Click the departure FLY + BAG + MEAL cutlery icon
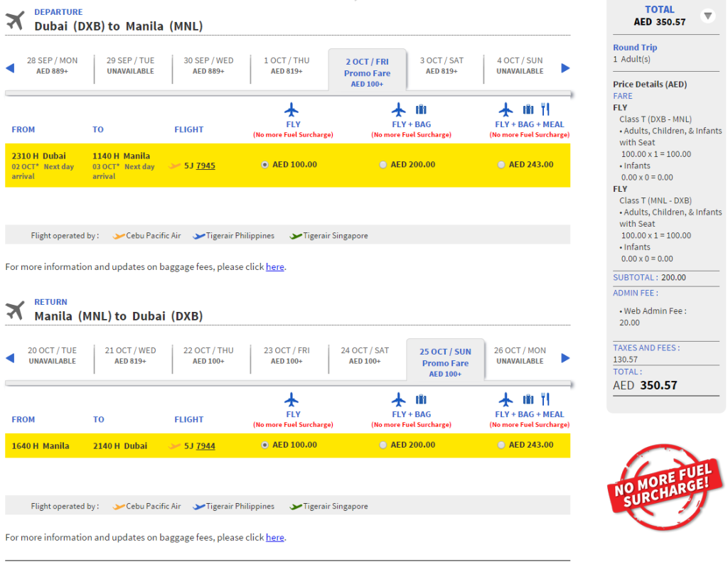 pos(545,109)
